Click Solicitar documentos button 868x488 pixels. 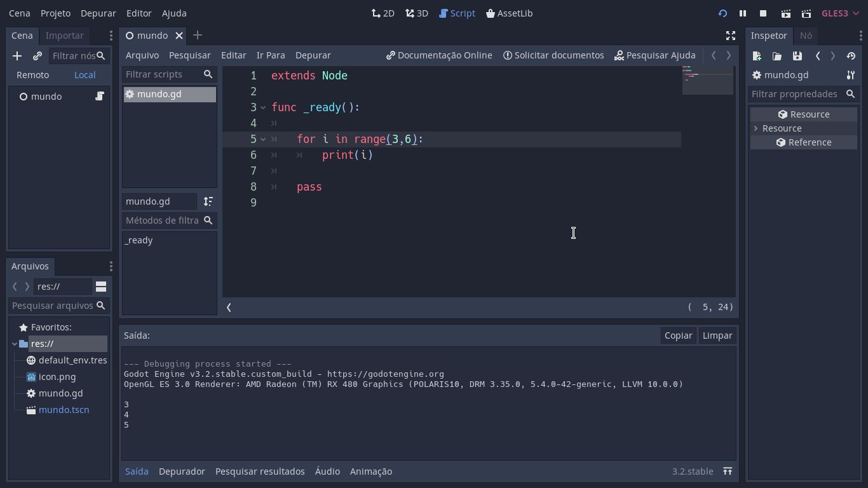point(553,55)
